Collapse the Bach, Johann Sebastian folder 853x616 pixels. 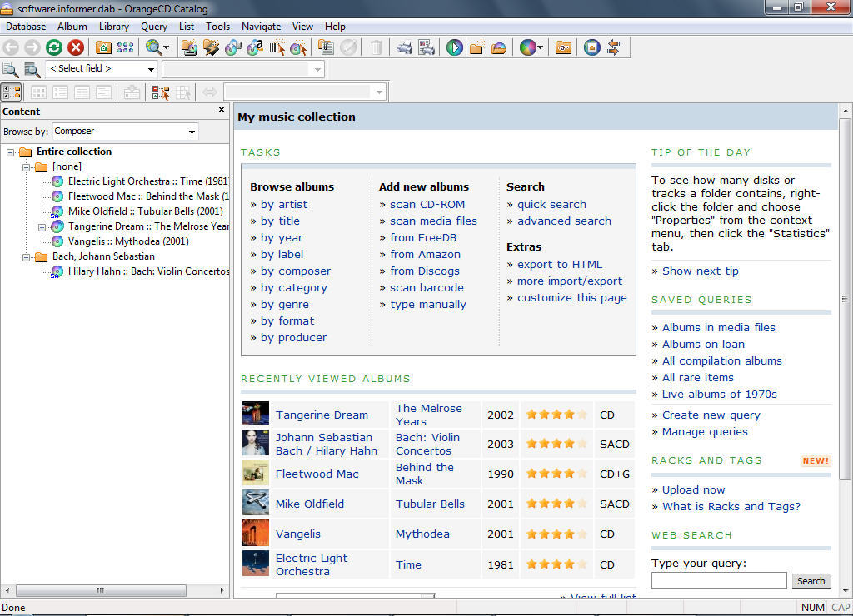point(26,257)
